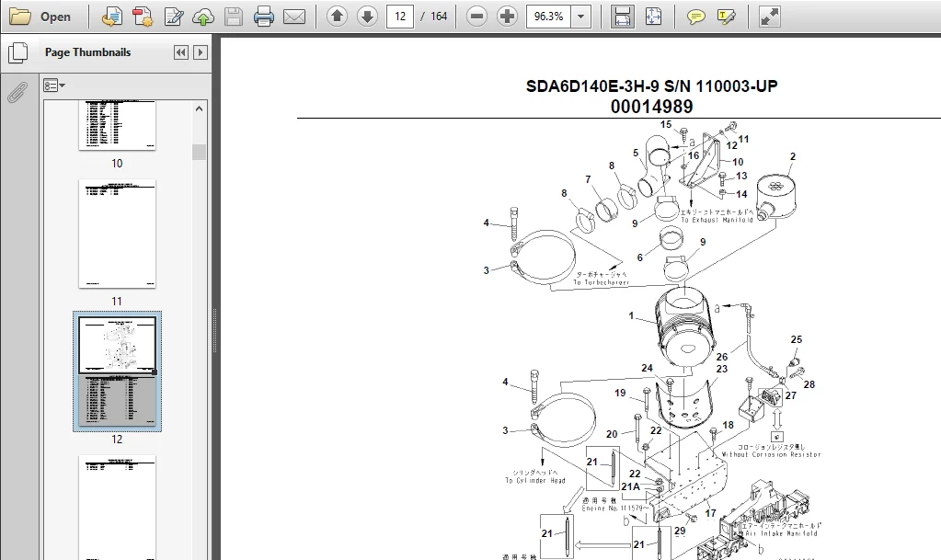Click the zoom in plus button
This screenshot has height=560, width=941.
(507, 17)
